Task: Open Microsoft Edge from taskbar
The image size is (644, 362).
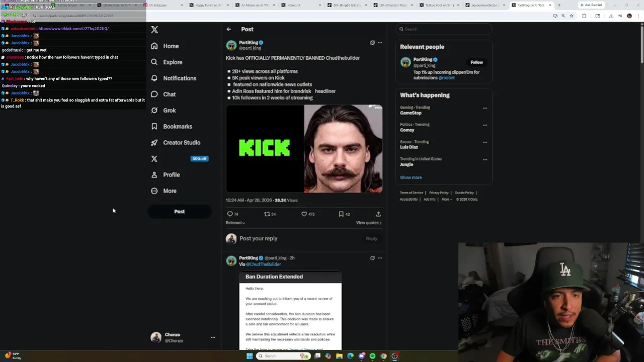Action: [x=350, y=356]
